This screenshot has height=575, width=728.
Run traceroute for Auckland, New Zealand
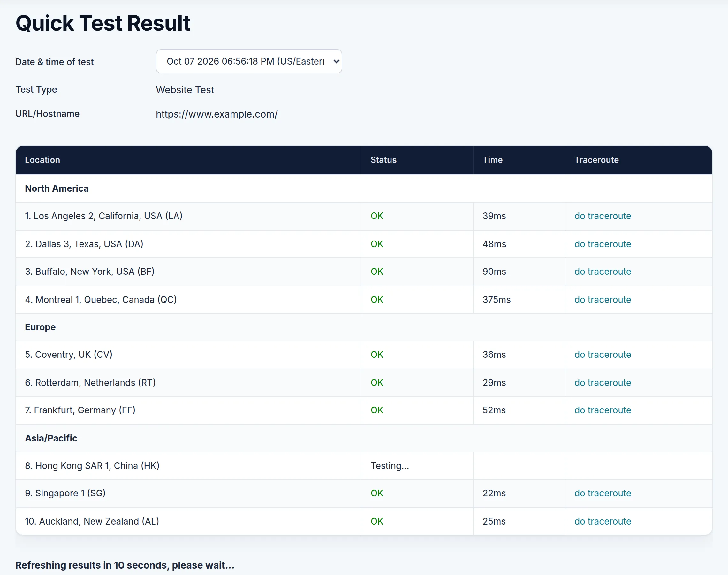click(603, 521)
